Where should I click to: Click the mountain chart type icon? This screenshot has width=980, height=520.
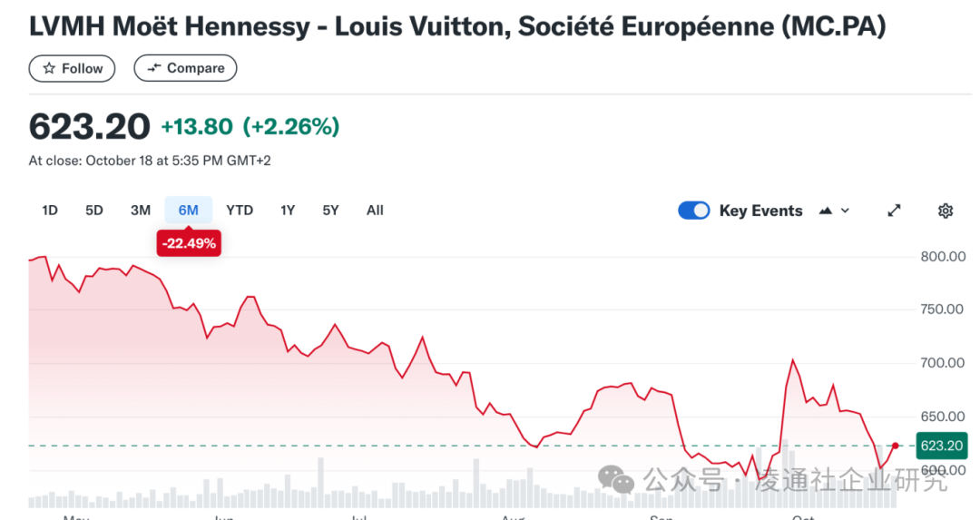coord(826,211)
